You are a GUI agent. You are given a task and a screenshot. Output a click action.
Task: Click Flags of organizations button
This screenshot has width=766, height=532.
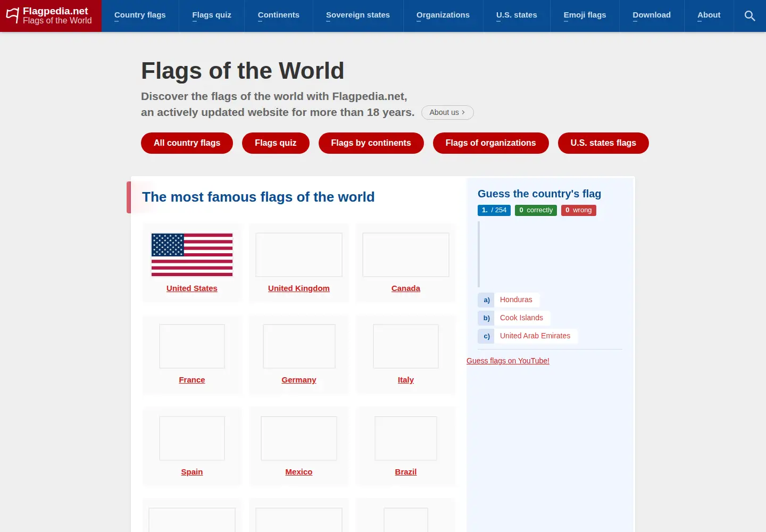tap(491, 143)
